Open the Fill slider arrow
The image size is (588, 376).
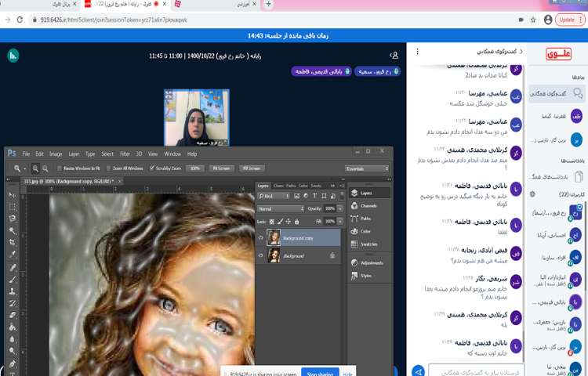coord(340,222)
